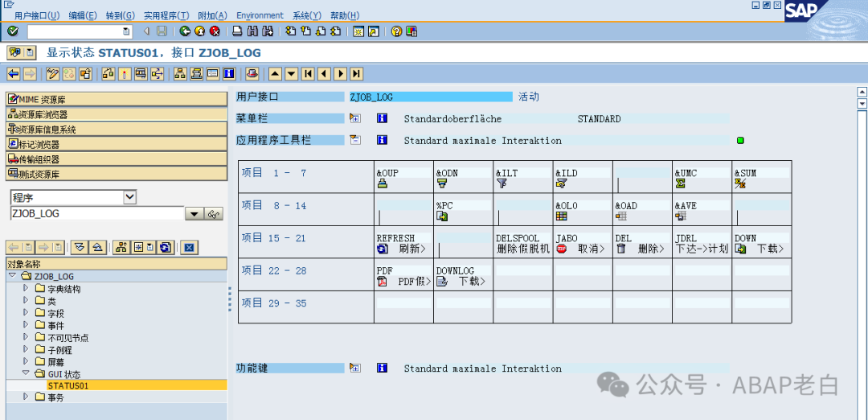Click the First page arrow in application toolbar
Image resolution: width=868 pixels, height=420 pixels.
(x=308, y=74)
